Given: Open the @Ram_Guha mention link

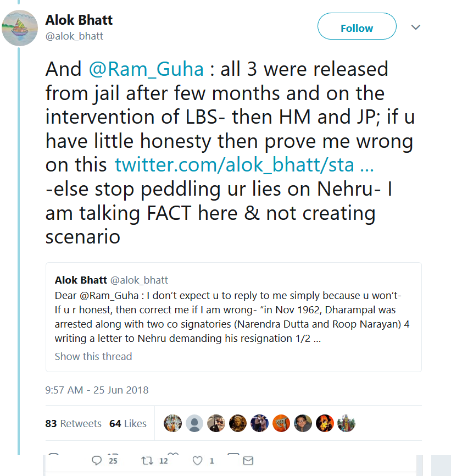Looking at the screenshot, I should click(x=147, y=69).
